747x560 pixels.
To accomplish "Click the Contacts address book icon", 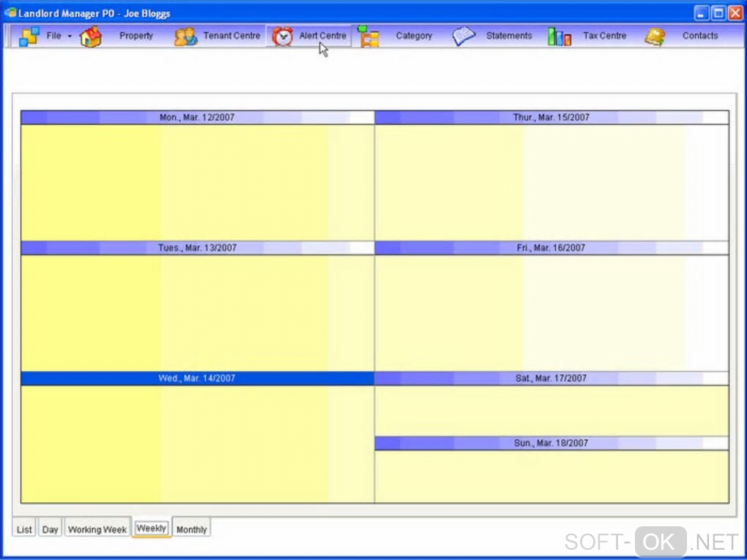I will 655,37.
